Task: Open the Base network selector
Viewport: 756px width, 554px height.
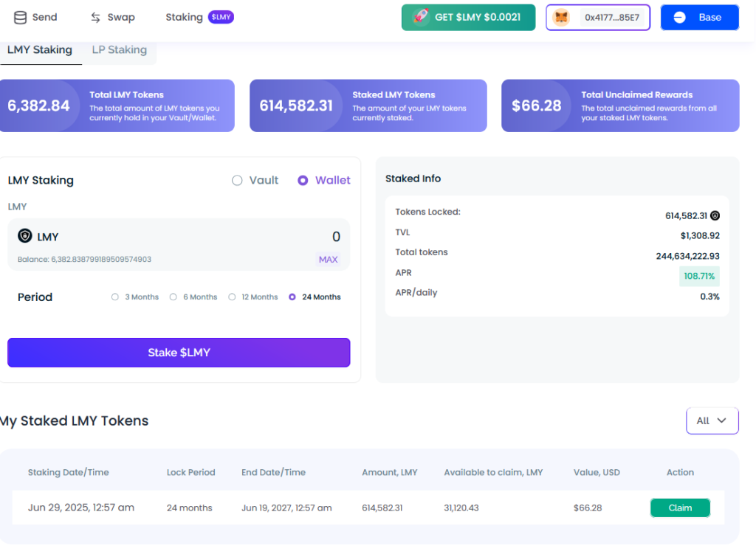Action: coord(699,18)
